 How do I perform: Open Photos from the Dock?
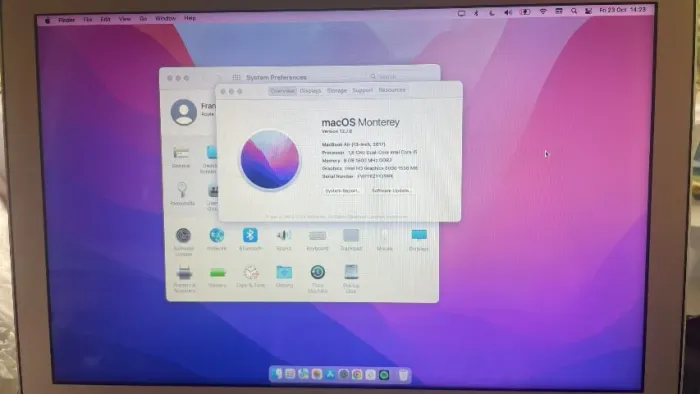click(x=317, y=374)
